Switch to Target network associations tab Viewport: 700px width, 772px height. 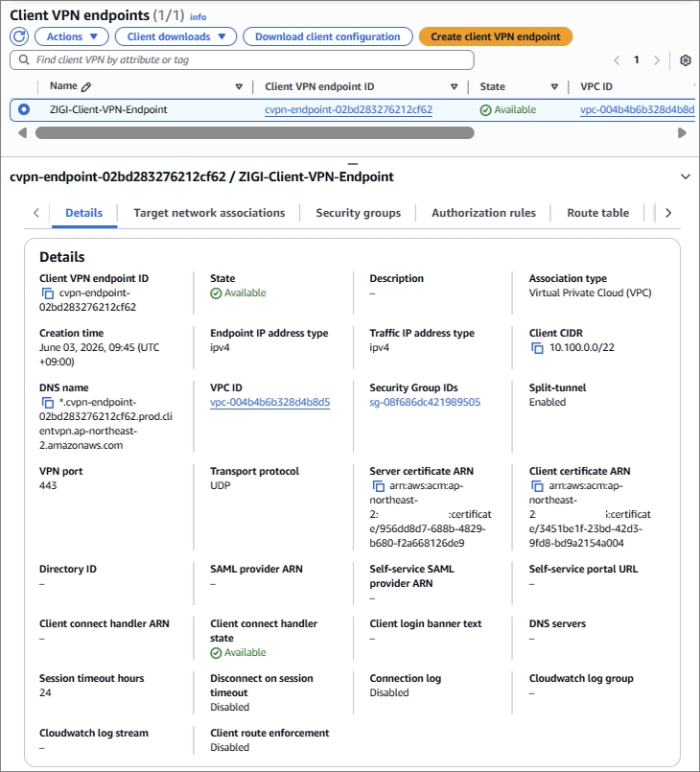209,213
